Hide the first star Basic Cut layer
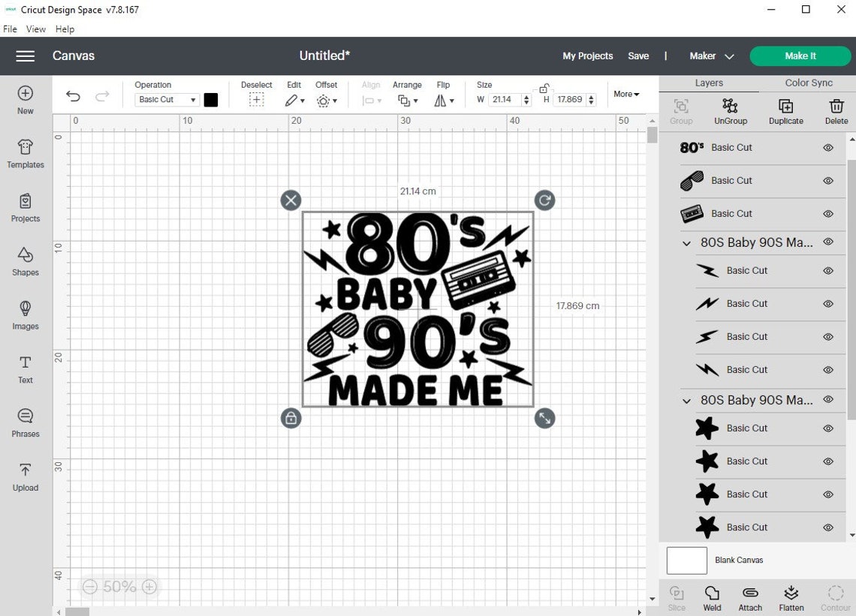Screen dimensions: 856x616 coord(828,428)
